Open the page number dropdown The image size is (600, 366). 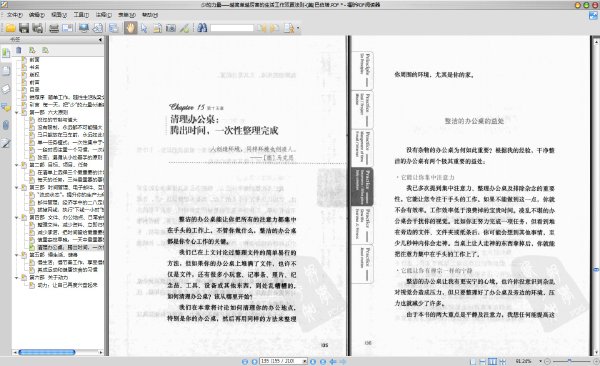[x=305, y=361]
